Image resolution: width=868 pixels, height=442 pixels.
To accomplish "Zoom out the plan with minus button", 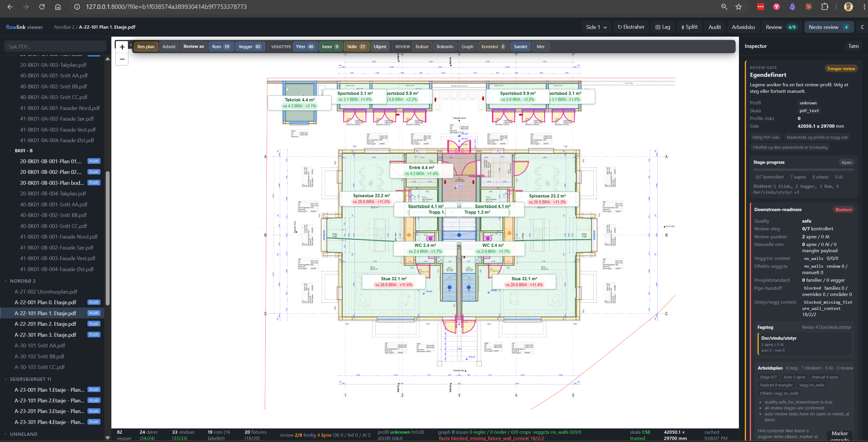I will tap(122, 59).
